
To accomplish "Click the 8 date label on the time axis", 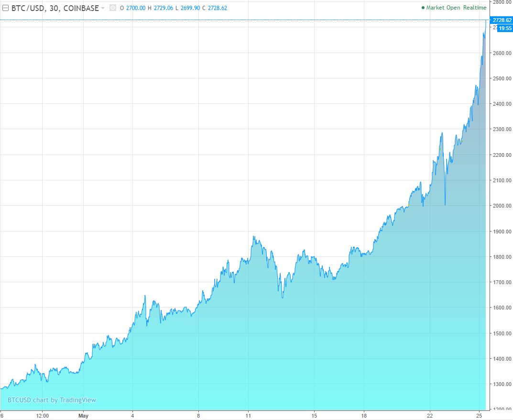I will coord(198,416).
